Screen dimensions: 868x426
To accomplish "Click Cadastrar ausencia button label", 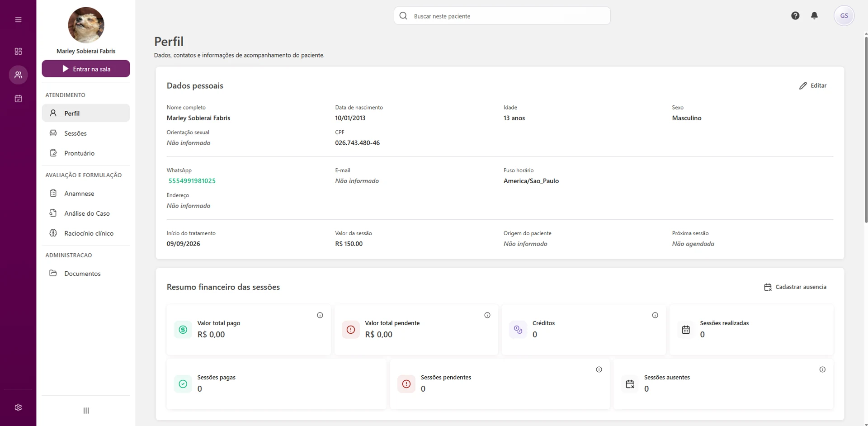I will [x=801, y=287].
